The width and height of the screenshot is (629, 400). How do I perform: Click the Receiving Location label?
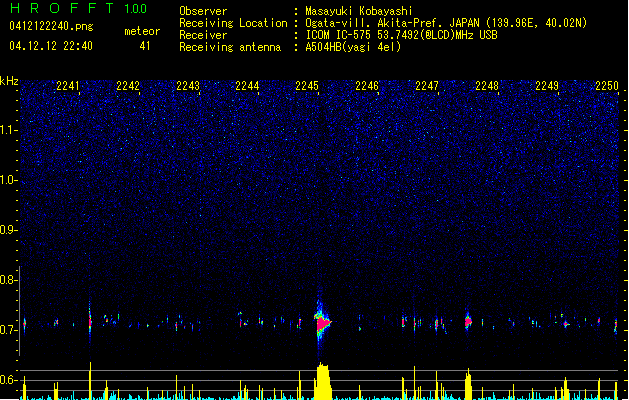tap(233, 23)
